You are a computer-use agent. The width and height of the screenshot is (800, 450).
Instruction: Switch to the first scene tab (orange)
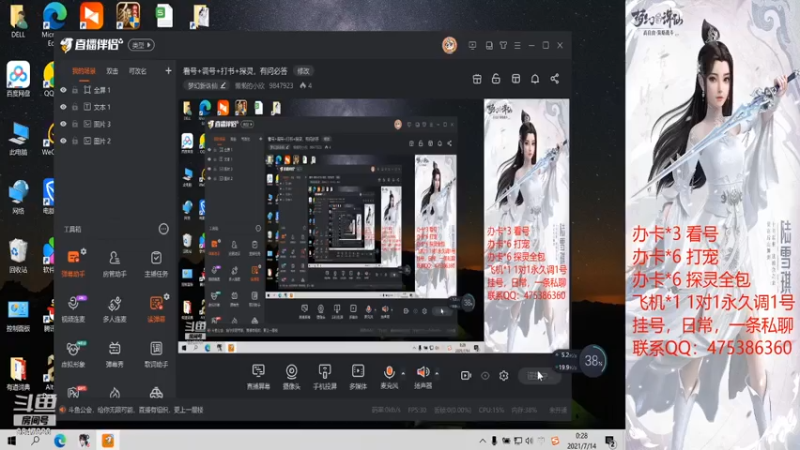84,71
